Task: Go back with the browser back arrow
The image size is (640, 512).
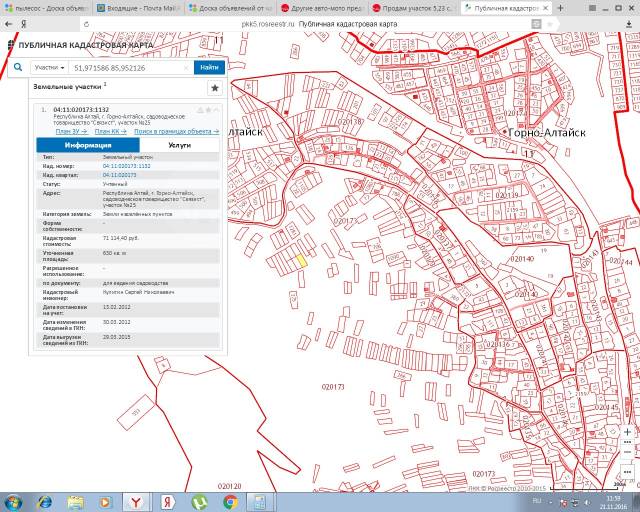Action: coord(8,24)
